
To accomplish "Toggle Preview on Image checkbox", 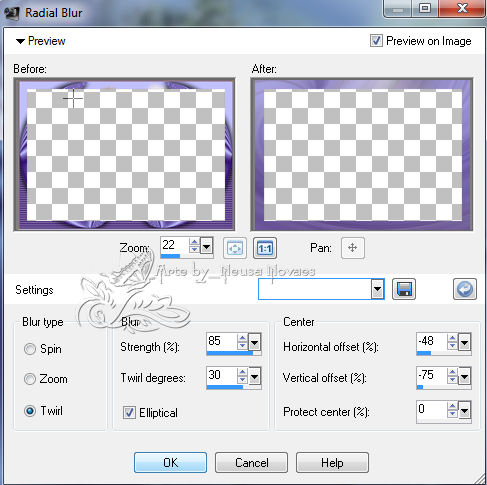I will 376,41.
